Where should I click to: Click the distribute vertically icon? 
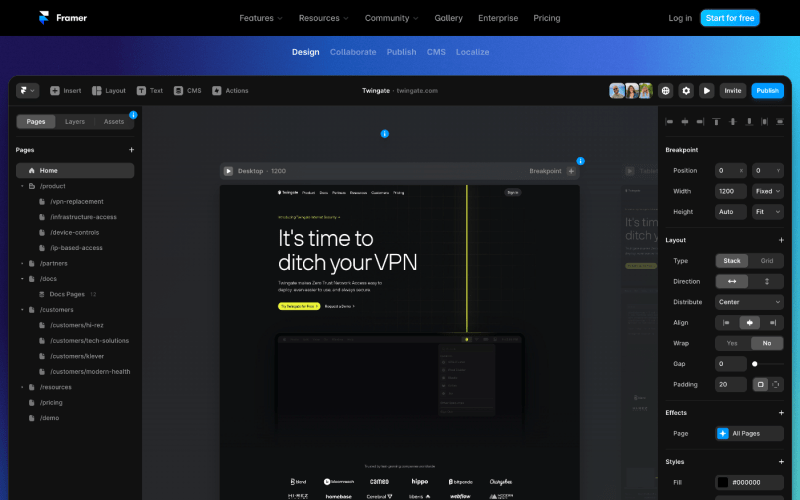[780, 121]
